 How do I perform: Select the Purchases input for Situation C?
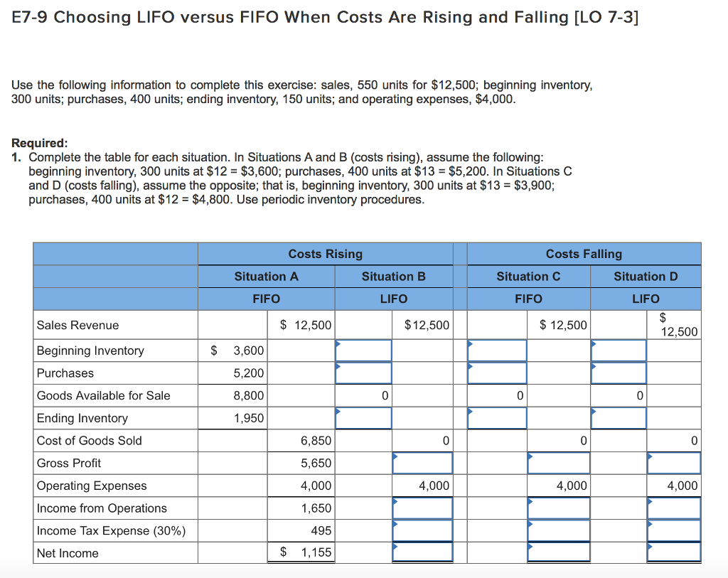(x=497, y=373)
